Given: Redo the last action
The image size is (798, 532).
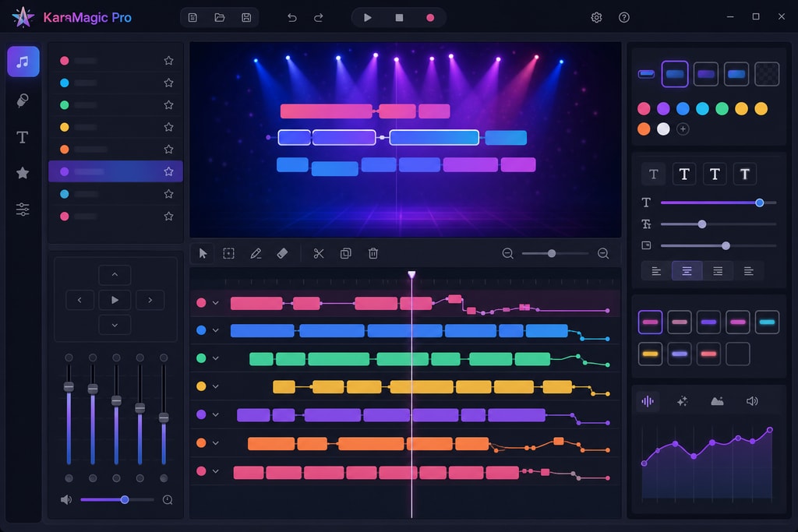Looking at the screenshot, I should 319,18.
